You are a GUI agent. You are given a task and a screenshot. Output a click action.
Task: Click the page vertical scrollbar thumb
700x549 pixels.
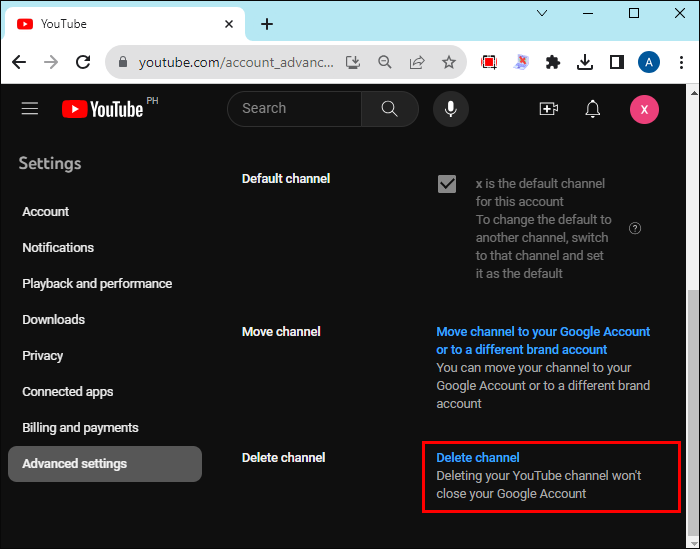pyautogui.click(x=693, y=411)
